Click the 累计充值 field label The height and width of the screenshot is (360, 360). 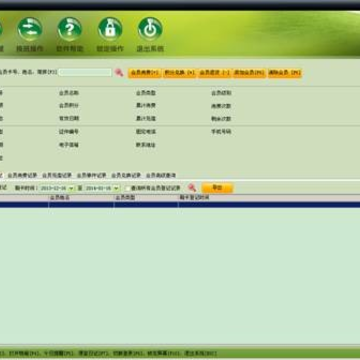click(146, 118)
